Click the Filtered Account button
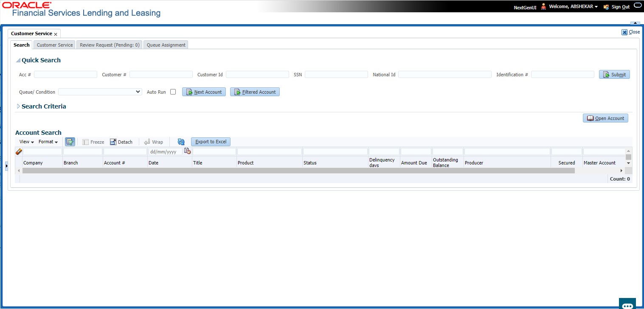 (255, 92)
